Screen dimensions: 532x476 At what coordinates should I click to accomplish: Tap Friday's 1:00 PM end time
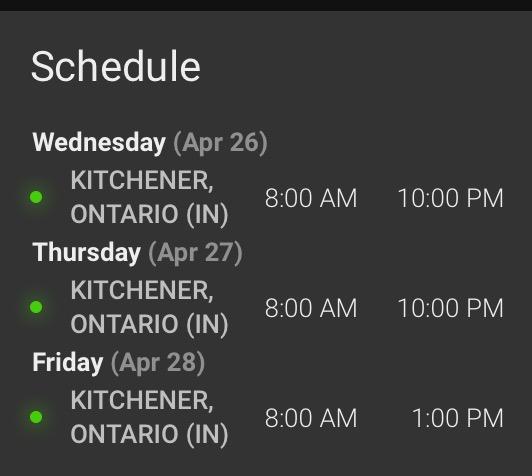(458, 418)
